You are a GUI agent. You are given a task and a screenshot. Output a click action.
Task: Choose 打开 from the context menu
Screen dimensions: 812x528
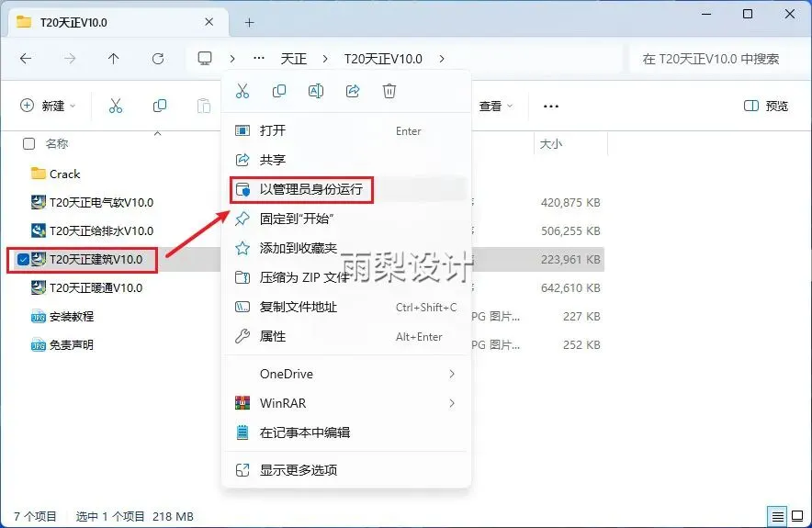(346, 130)
